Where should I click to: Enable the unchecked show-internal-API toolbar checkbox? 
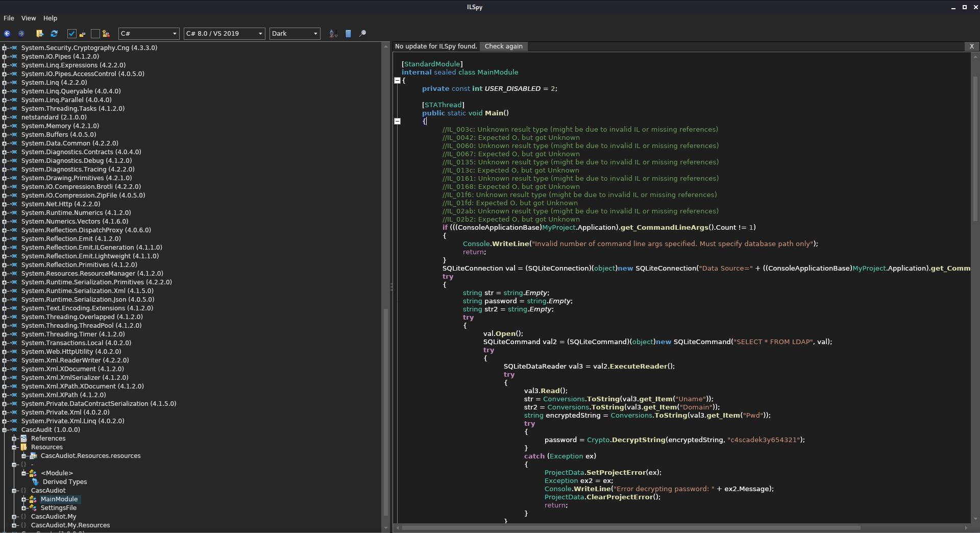[x=95, y=34]
